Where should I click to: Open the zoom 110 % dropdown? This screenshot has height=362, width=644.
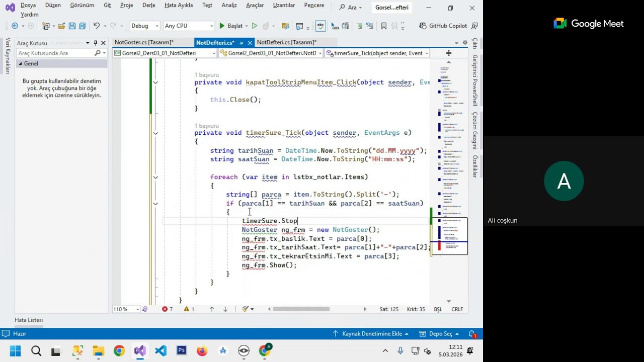click(x=126, y=309)
